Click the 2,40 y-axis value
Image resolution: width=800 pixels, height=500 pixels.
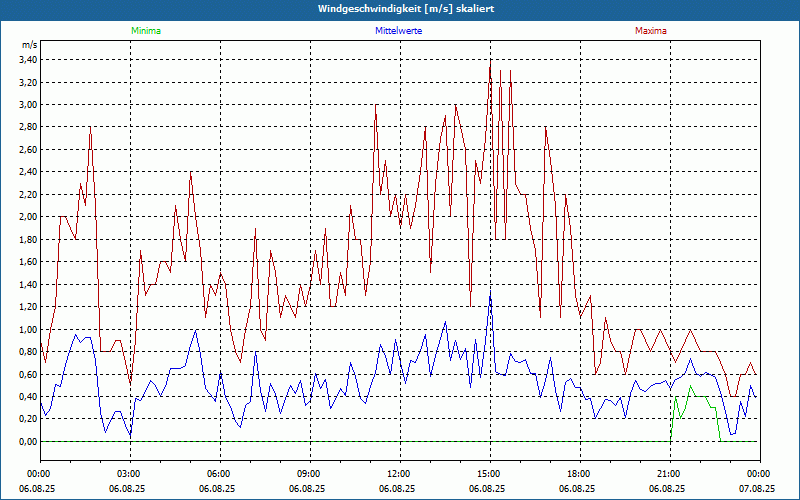pos(28,172)
